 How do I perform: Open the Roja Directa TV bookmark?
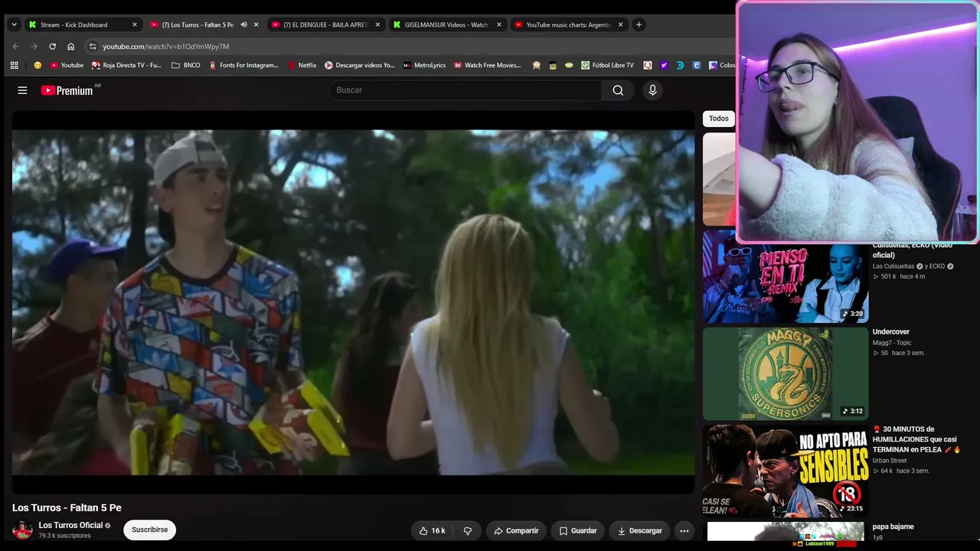[x=126, y=65]
